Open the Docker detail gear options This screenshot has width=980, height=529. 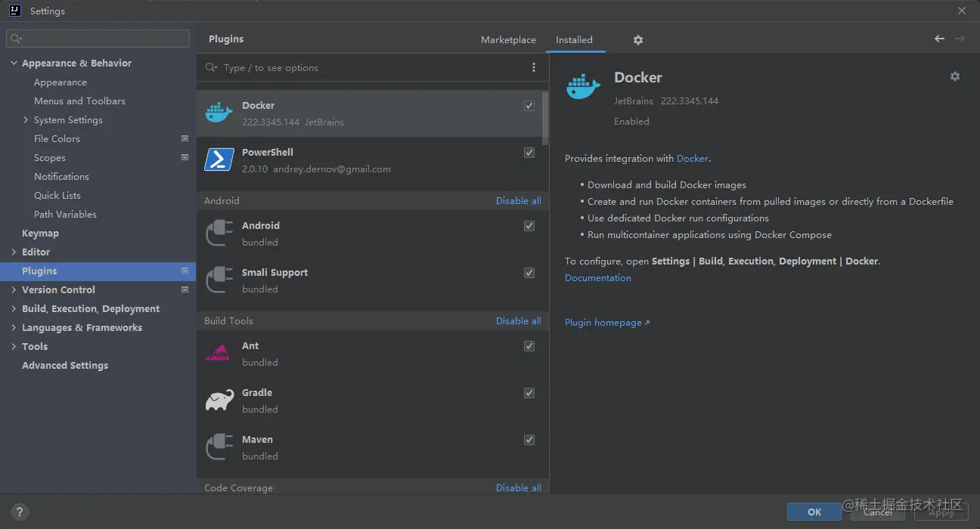(955, 76)
